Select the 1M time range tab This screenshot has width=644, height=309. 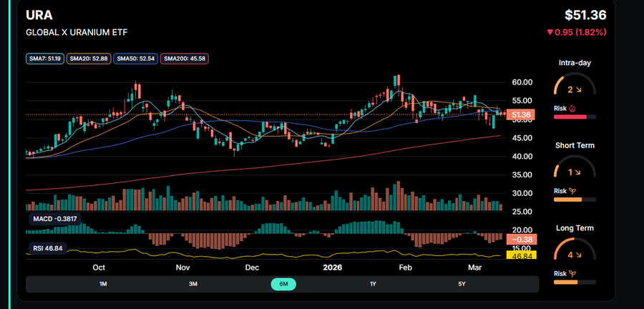coord(103,284)
